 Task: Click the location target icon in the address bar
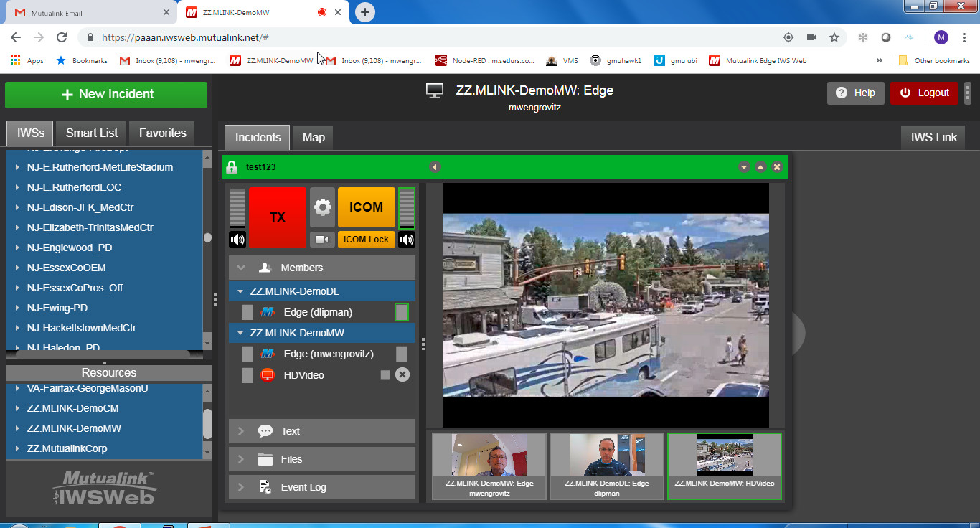tap(788, 37)
